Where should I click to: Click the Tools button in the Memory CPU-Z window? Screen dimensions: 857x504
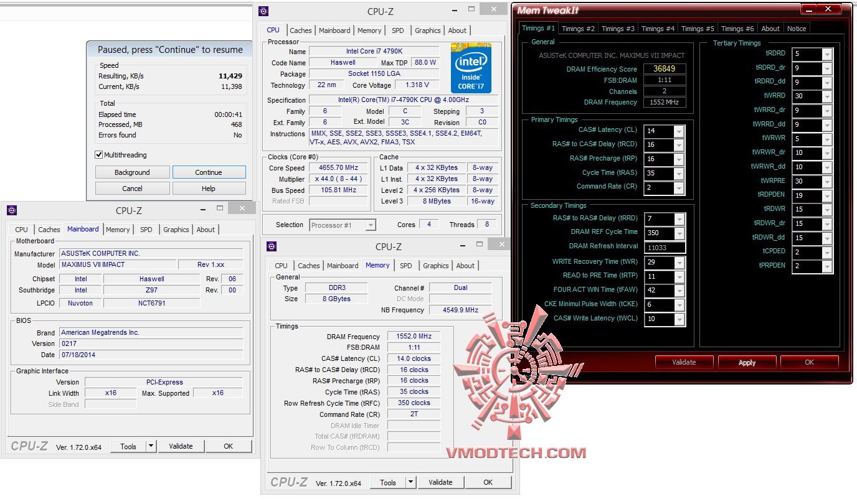click(x=388, y=482)
